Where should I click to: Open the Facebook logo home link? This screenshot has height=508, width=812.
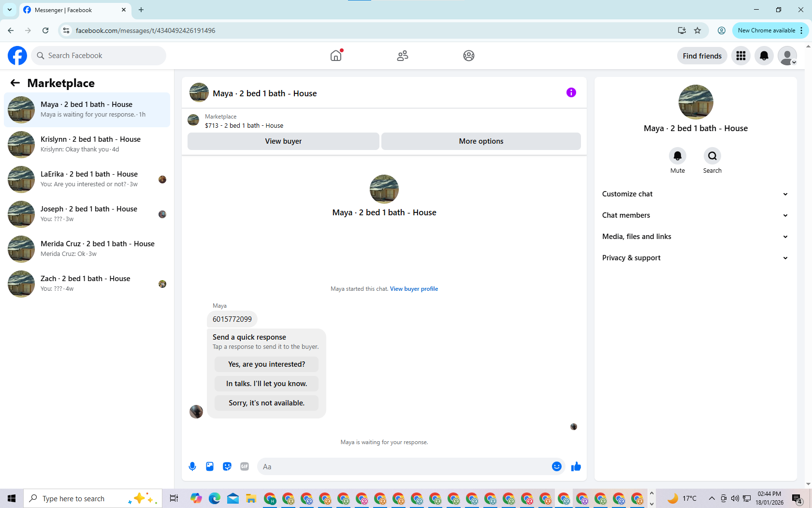tap(17, 56)
